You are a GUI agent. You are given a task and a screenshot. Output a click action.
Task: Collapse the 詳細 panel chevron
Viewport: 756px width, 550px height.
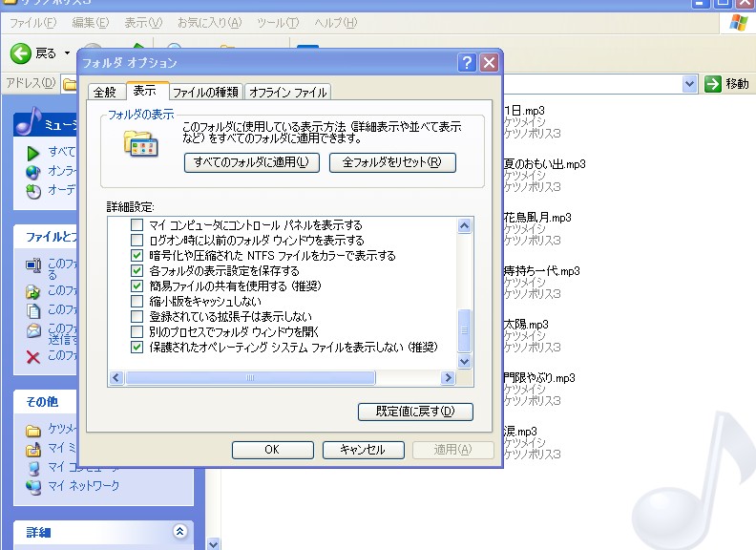pos(179,532)
